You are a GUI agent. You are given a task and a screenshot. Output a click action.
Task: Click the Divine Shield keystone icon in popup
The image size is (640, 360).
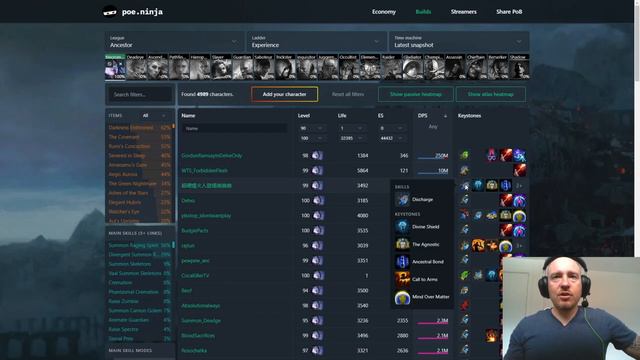tap(402, 227)
